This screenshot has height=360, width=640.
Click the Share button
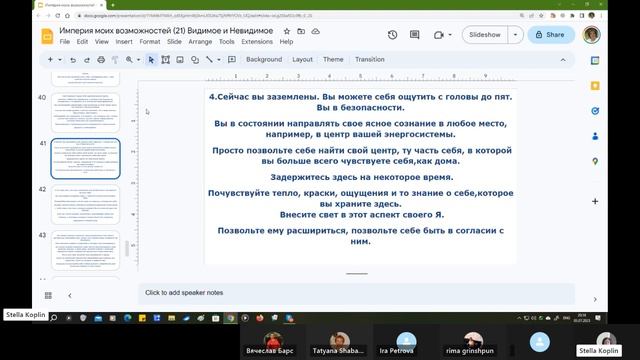(x=551, y=35)
